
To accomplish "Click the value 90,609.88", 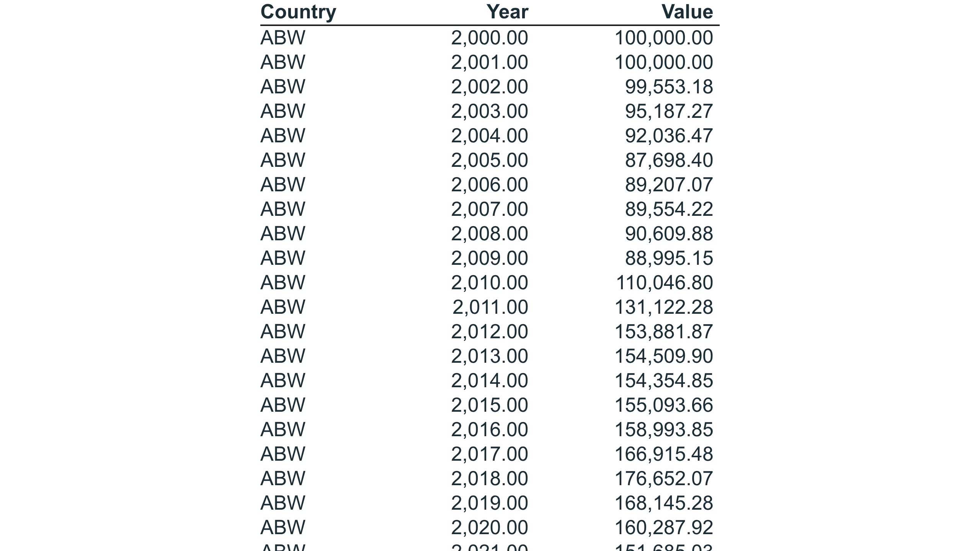I will point(669,234).
